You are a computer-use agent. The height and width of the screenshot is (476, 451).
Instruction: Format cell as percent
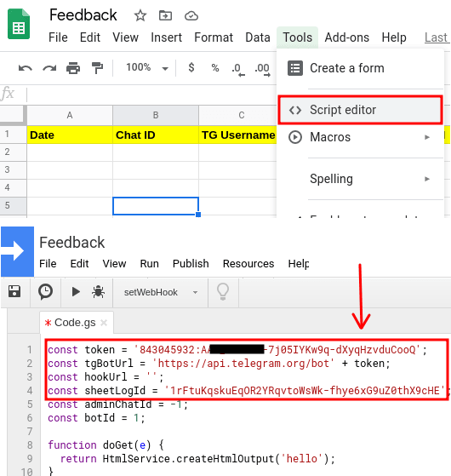[x=215, y=68]
